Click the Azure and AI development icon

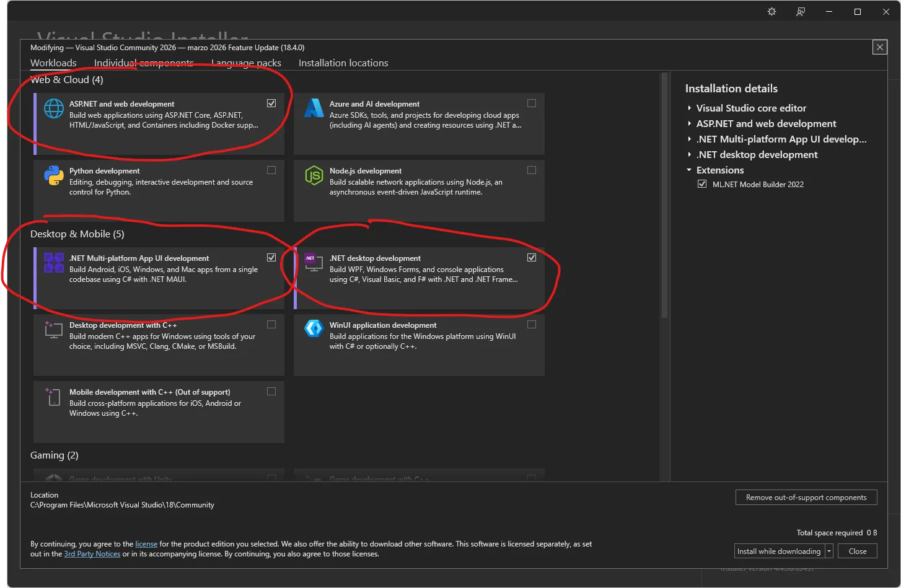[x=314, y=108]
